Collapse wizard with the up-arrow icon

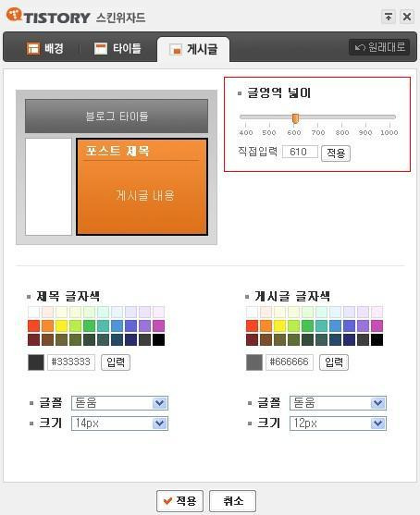pos(389,17)
